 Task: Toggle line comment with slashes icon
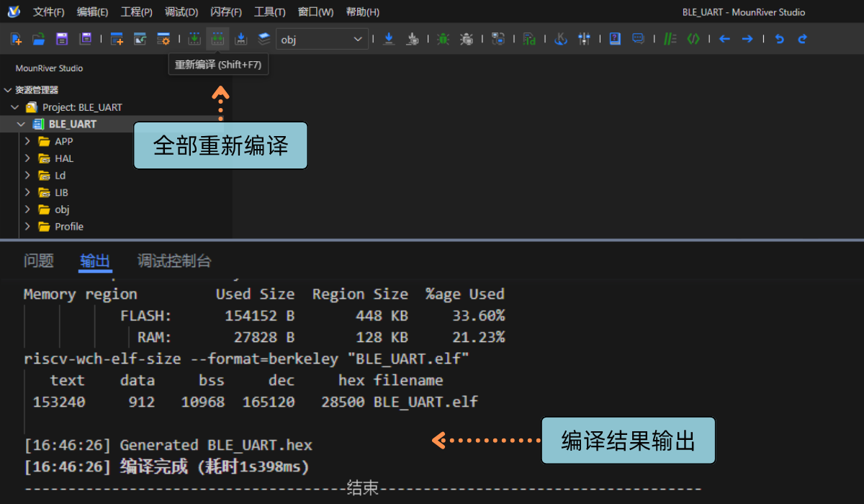click(670, 39)
